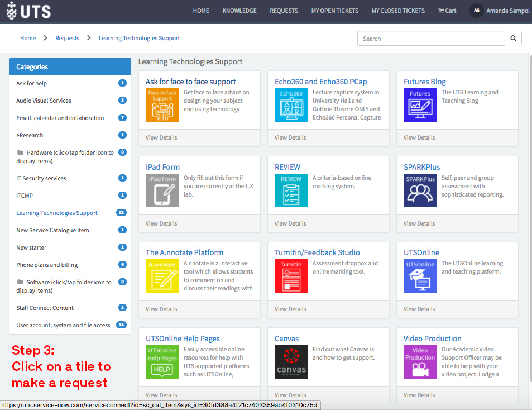Click the Canvas title link
The width and height of the screenshot is (532, 410).
pos(287,339)
